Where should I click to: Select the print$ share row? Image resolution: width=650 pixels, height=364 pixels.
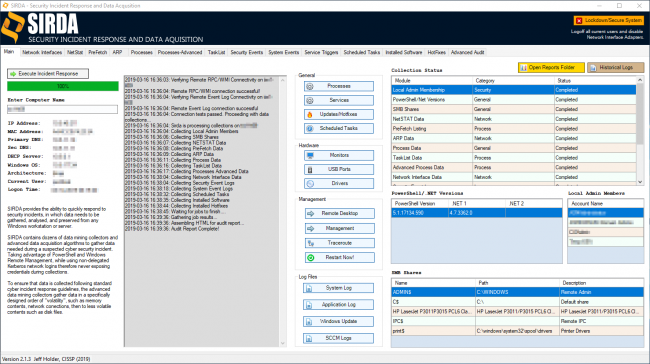coord(517,331)
